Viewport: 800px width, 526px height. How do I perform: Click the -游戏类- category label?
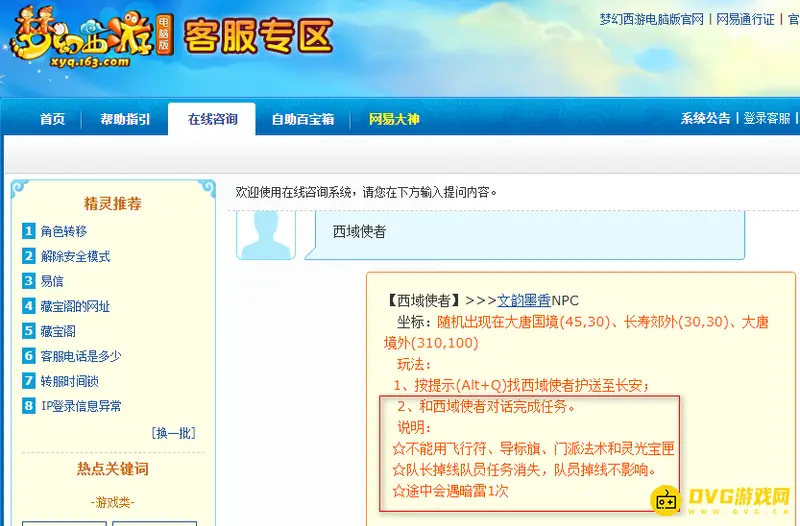click(113, 503)
